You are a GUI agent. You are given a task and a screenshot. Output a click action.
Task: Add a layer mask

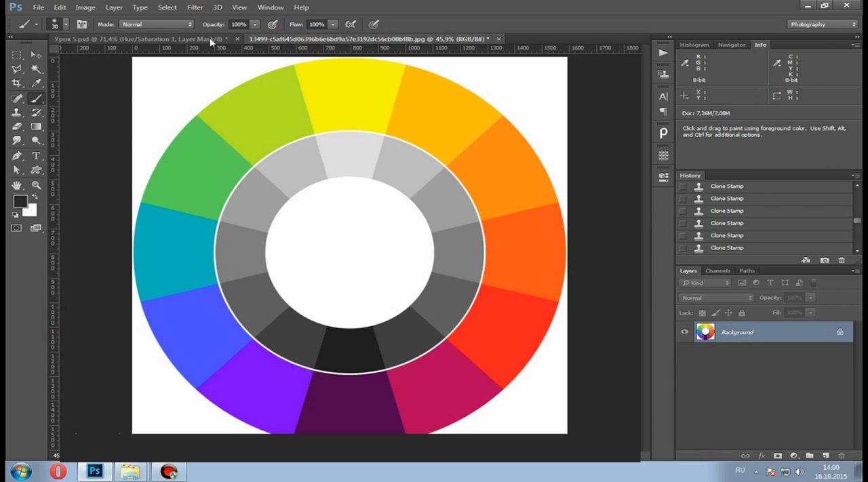(x=777, y=456)
